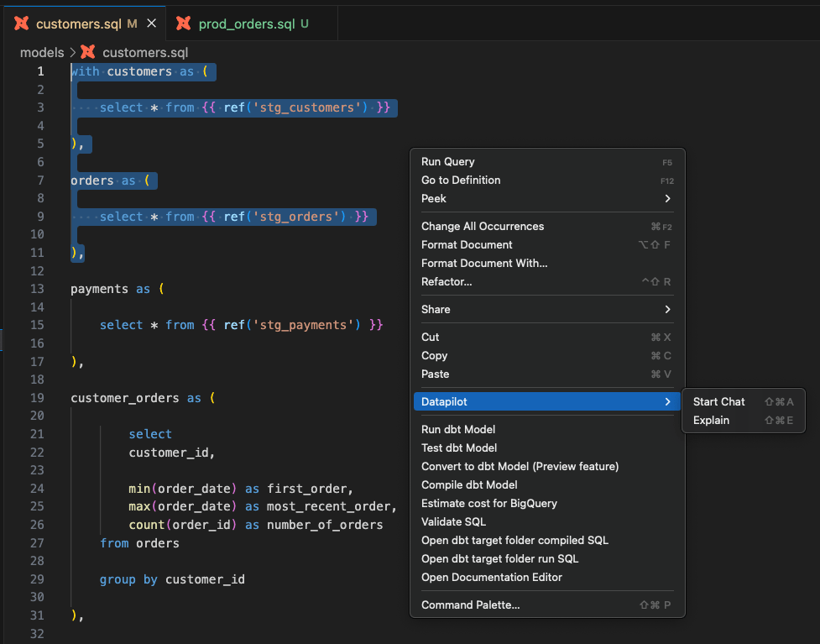
Task: Open the Command Palette... entry
Action: pyautogui.click(x=547, y=605)
